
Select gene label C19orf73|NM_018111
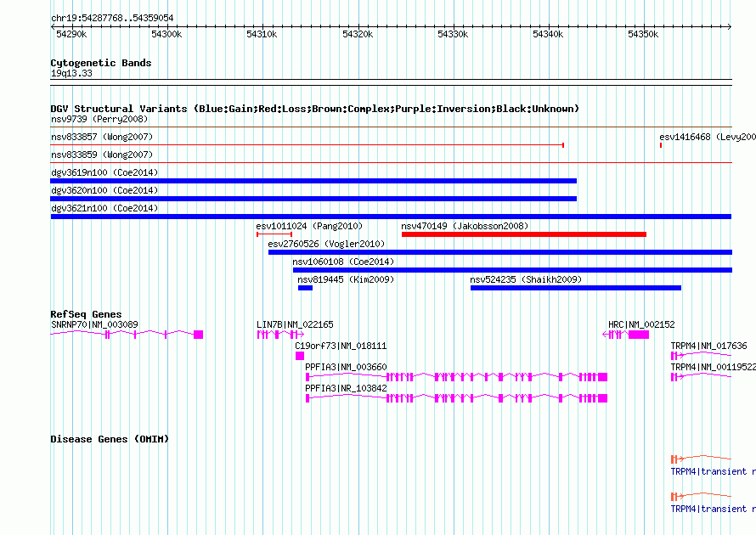[341, 346]
